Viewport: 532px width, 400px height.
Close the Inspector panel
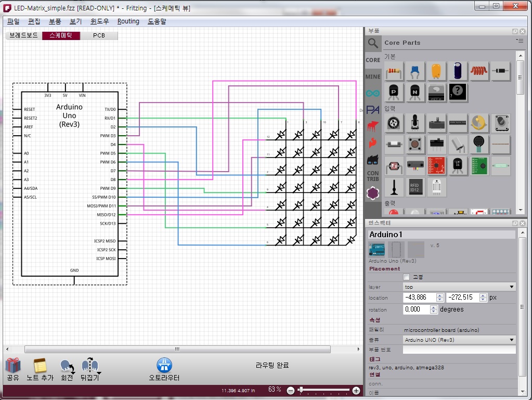tap(523, 223)
